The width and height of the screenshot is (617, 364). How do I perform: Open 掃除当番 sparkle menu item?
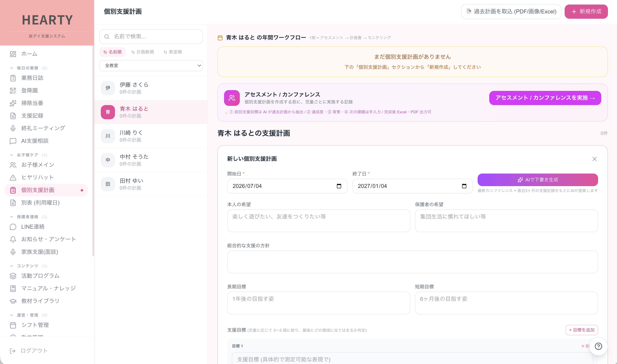point(46,103)
